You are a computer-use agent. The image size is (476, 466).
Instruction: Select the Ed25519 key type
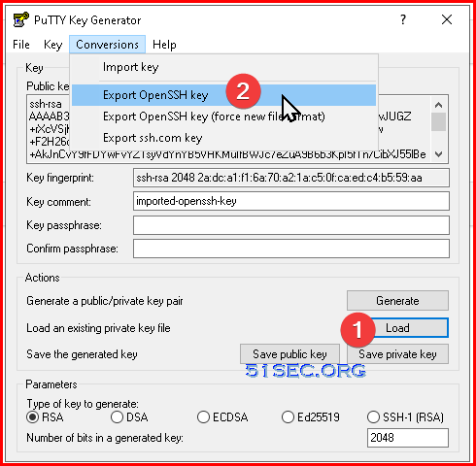coord(288,417)
